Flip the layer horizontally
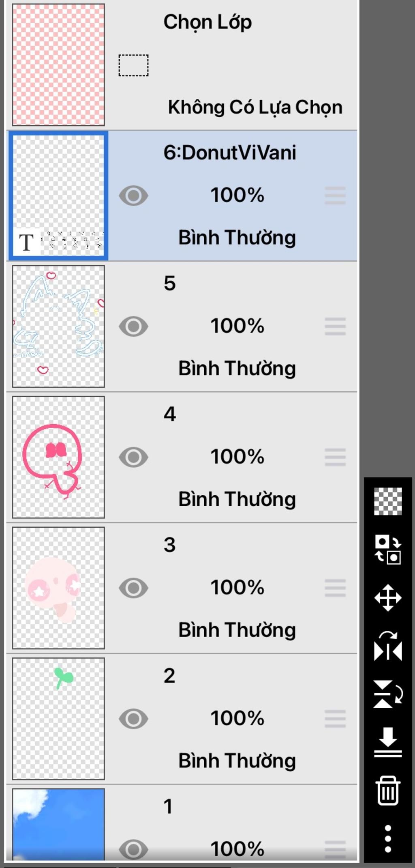 tap(388, 646)
